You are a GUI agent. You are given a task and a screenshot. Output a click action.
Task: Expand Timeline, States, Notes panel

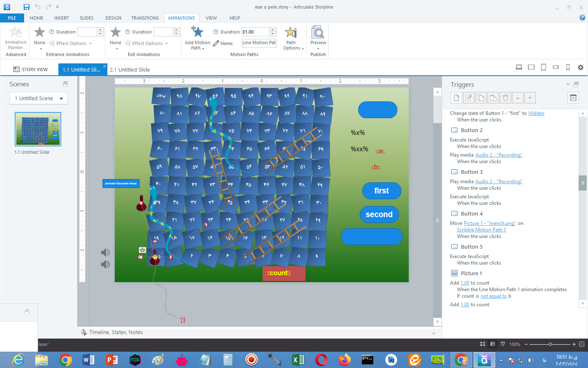click(x=433, y=333)
